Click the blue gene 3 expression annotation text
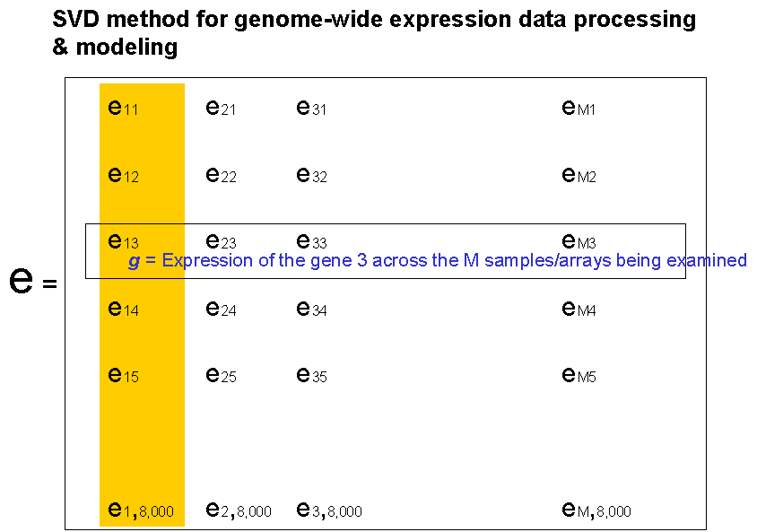 [438, 261]
